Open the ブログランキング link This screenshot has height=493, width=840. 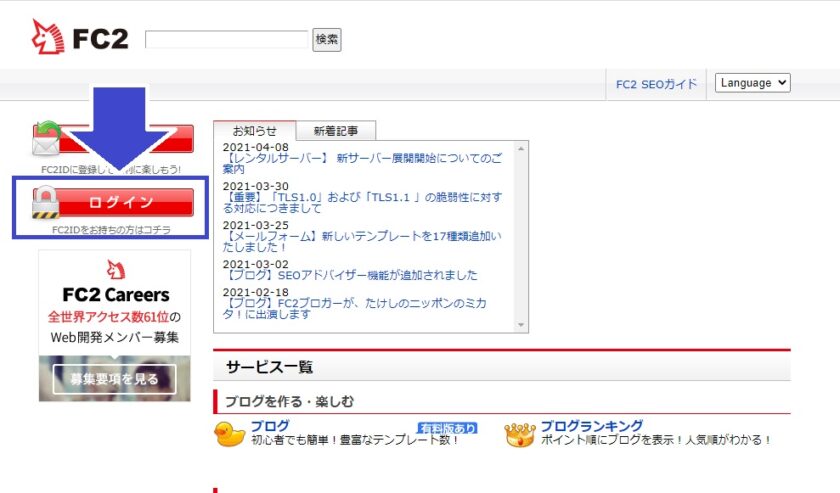point(592,426)
